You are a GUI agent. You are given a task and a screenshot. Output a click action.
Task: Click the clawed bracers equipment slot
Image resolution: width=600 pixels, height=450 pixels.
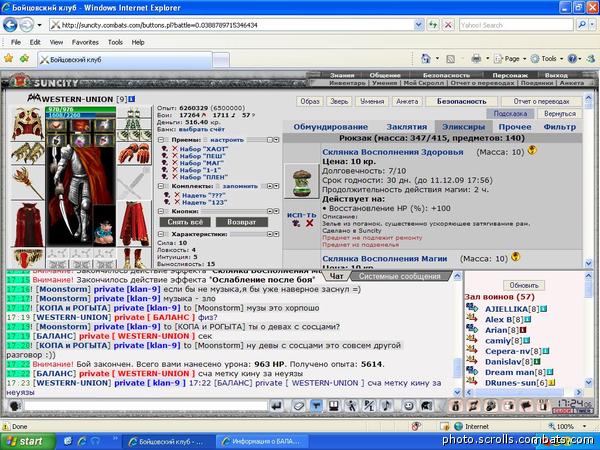[x=27, y=153]
